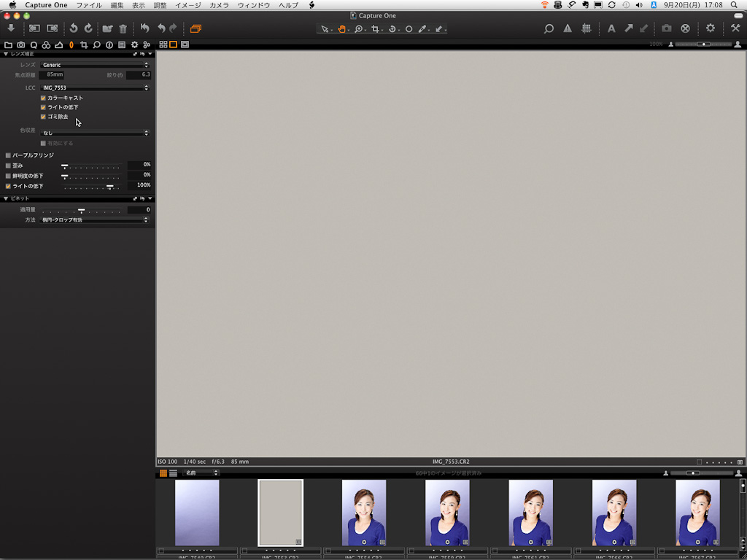Enable the カラーキャスト checkbox
The height and width of the screenshot is (560, 747).
[x=44, y=98]
